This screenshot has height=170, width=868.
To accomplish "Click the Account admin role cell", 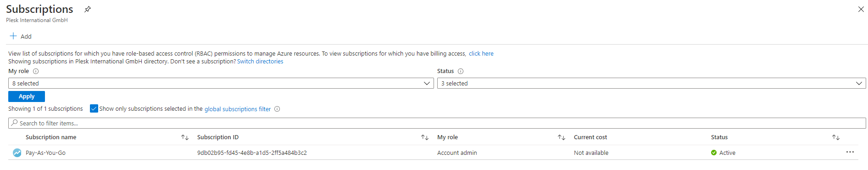I will tap(457, 153).
